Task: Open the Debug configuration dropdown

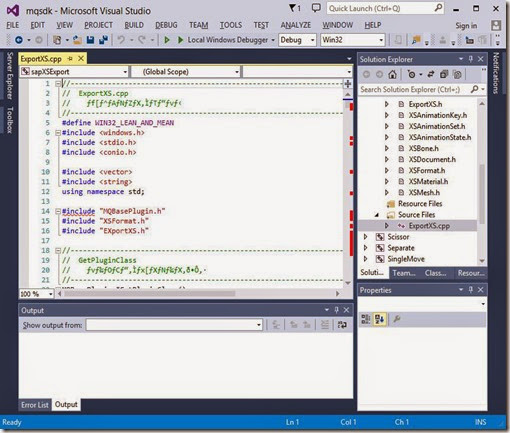Action: 297,40
